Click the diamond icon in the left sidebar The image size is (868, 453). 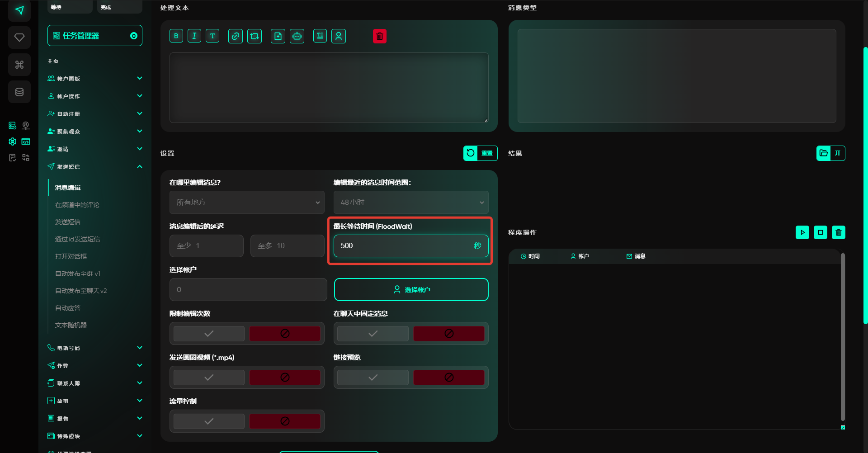pyautogui.click(x=19, y=38)
